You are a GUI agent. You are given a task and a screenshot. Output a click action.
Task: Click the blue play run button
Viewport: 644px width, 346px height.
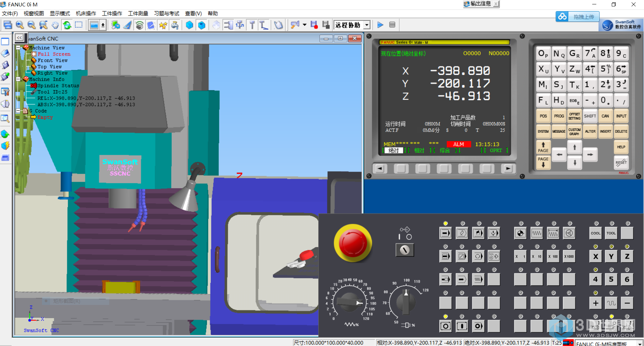[380, 25]
